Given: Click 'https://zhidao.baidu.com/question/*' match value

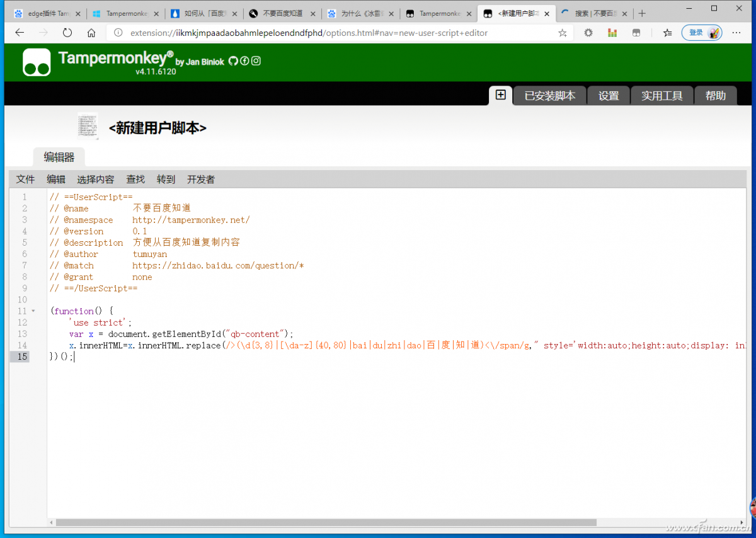Looking at the screenshot, I should (x=218, y=265).
